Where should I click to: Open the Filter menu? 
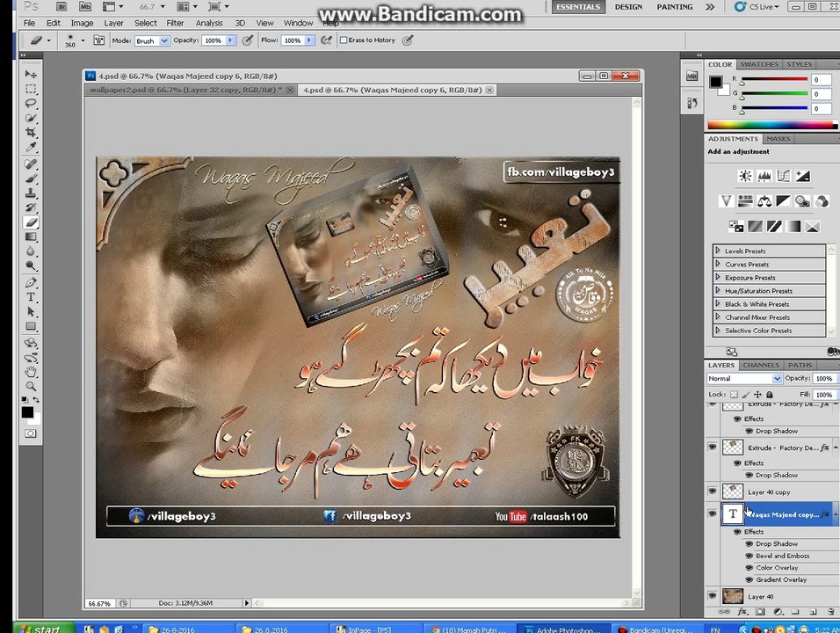click(175, 23)
